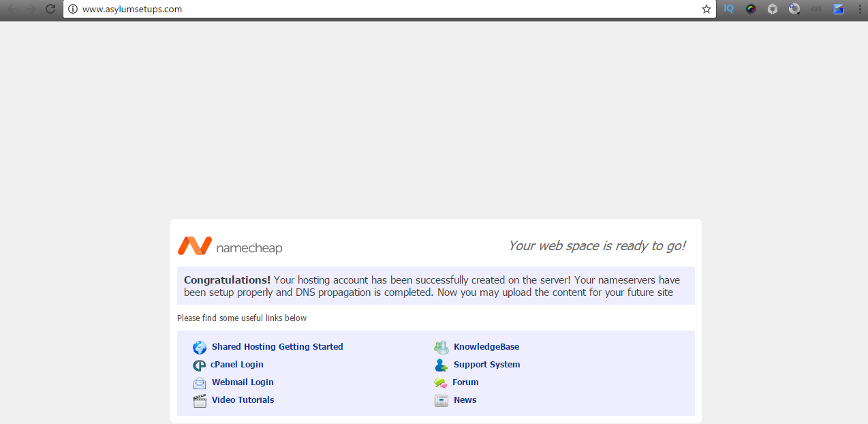This screenshot has width=868, height=424.
Task: Open Shared Hosting Getting Started link
Action: (277, 347)
